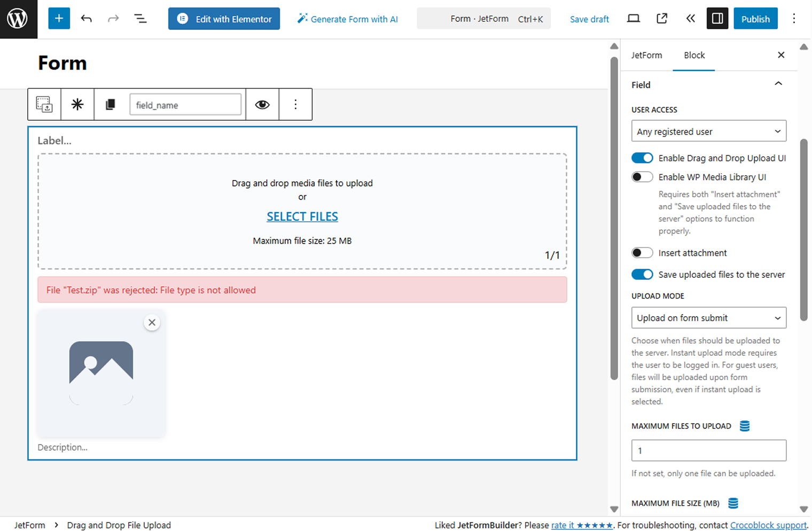Close the settings sidebar
This screenshot has height=531, width=812.
pos(781,55)
